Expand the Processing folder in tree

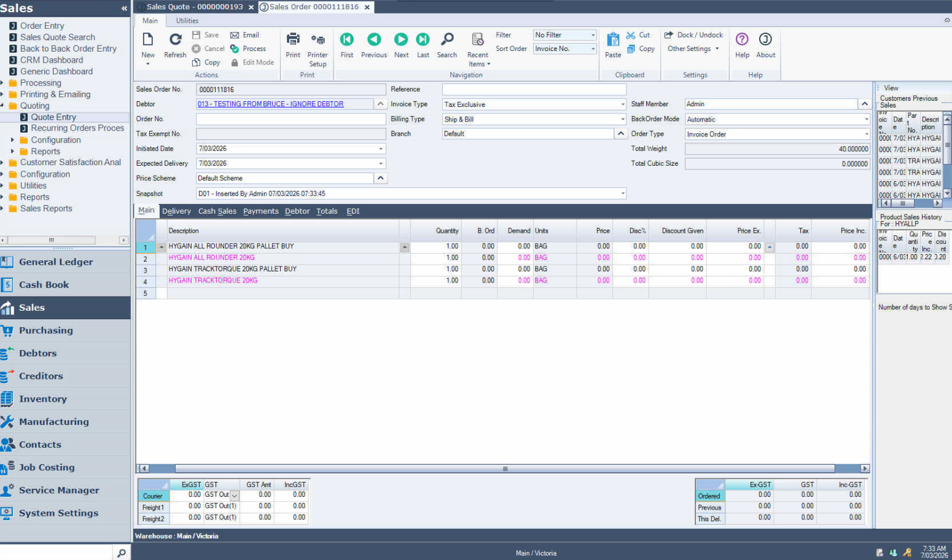[x=2, y=83]
